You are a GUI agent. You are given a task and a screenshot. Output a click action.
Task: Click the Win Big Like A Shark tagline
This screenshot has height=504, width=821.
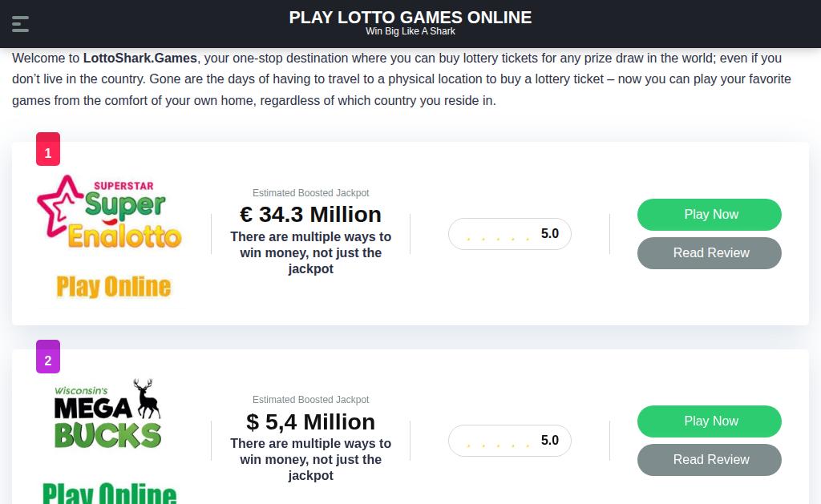[x=410, y=31]
